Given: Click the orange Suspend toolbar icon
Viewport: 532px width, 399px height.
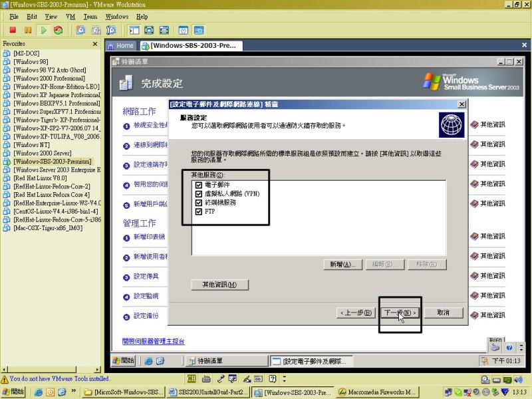Looking at the screenshot, I should 28,30.
